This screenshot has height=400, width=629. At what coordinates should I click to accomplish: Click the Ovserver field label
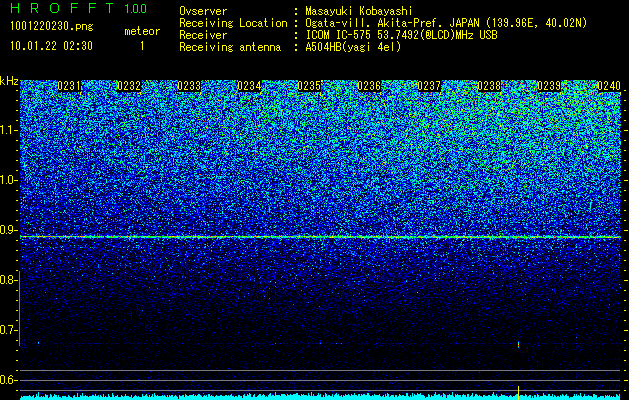(x=203, y=12)
